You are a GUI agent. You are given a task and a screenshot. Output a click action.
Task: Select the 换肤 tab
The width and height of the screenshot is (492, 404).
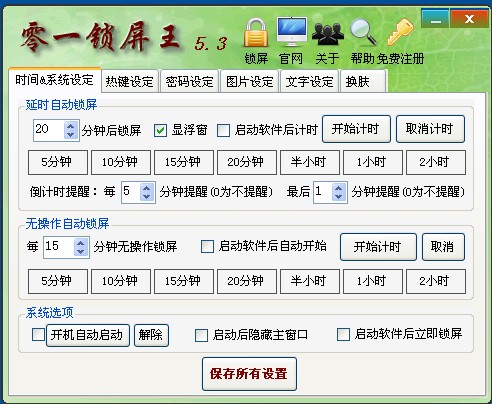[363, 81]
